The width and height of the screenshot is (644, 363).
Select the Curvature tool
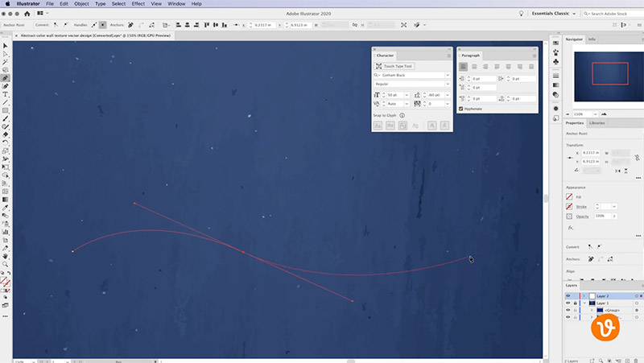tap(6, 86)
